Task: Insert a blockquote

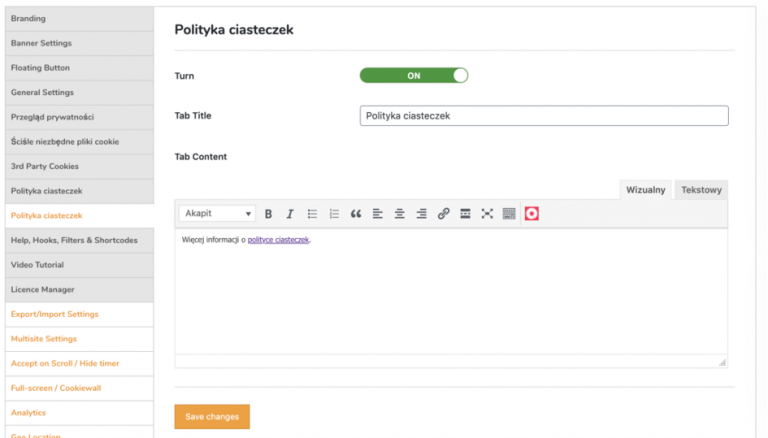Action: pos(356,214)
